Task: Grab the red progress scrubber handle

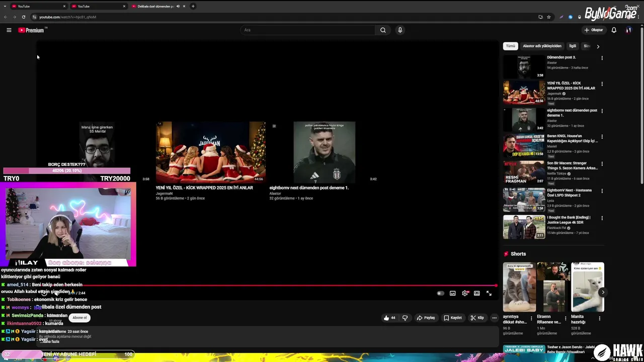Action: pyautogui.click(x=496, y=286)
